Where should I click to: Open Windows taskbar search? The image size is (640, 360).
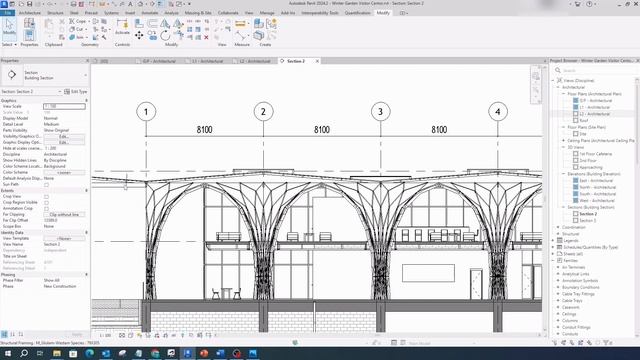coord(24,353)
